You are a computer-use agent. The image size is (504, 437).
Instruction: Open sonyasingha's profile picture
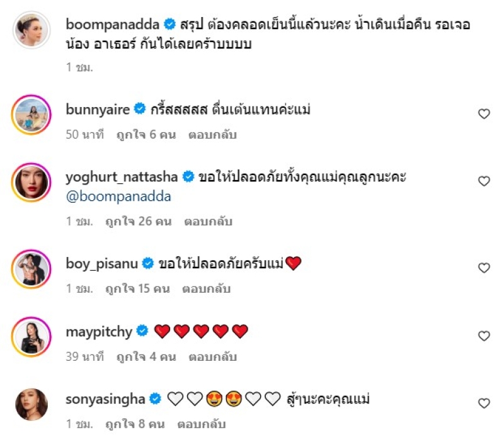tap(31, 404)
